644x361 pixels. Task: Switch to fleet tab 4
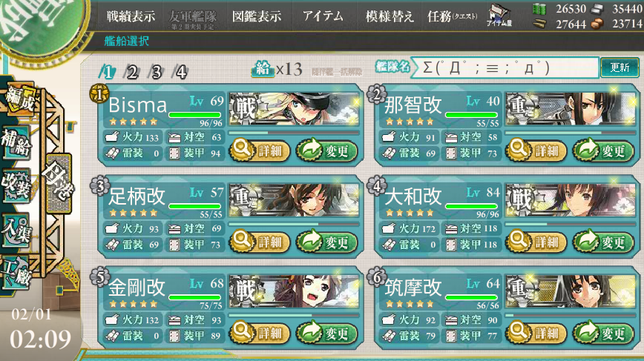tap(181, 72)
